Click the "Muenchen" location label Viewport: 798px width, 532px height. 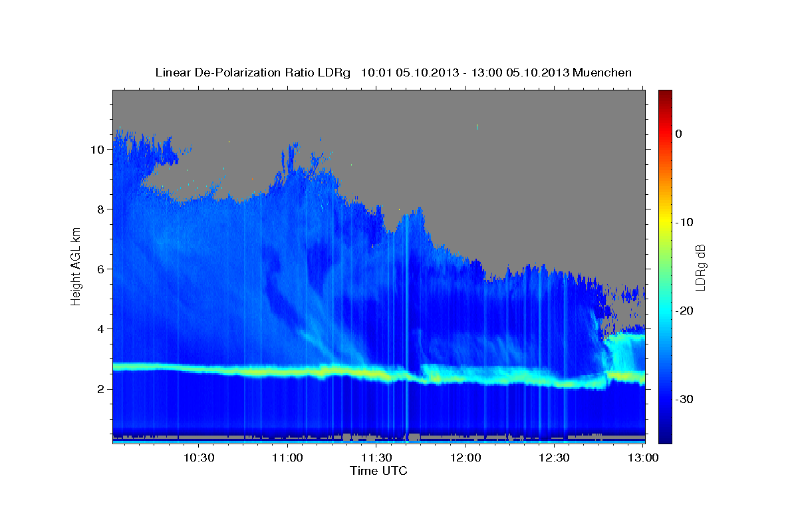click(602, 72)
